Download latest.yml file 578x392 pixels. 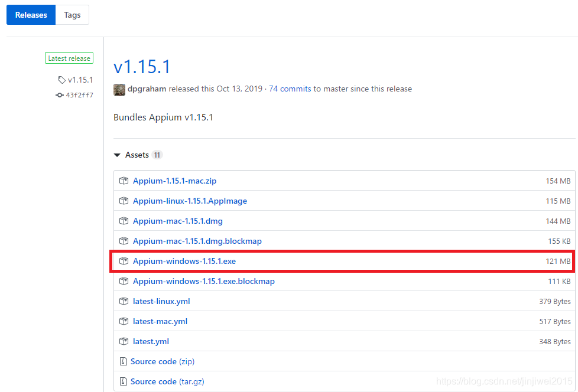click(151, 341)
